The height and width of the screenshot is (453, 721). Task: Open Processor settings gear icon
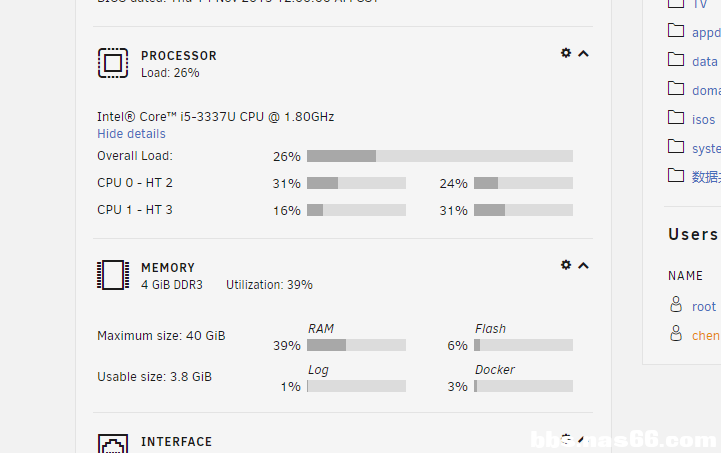[566, 53]
